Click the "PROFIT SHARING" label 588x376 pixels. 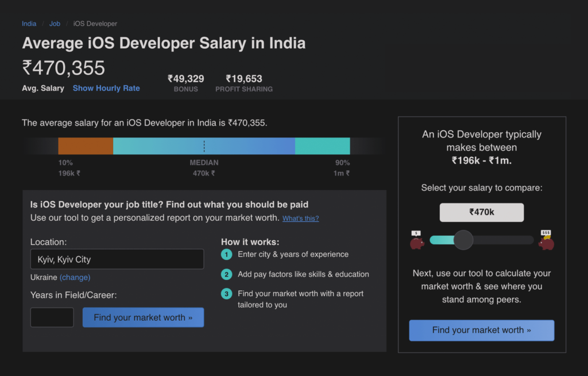pos(243,89)
